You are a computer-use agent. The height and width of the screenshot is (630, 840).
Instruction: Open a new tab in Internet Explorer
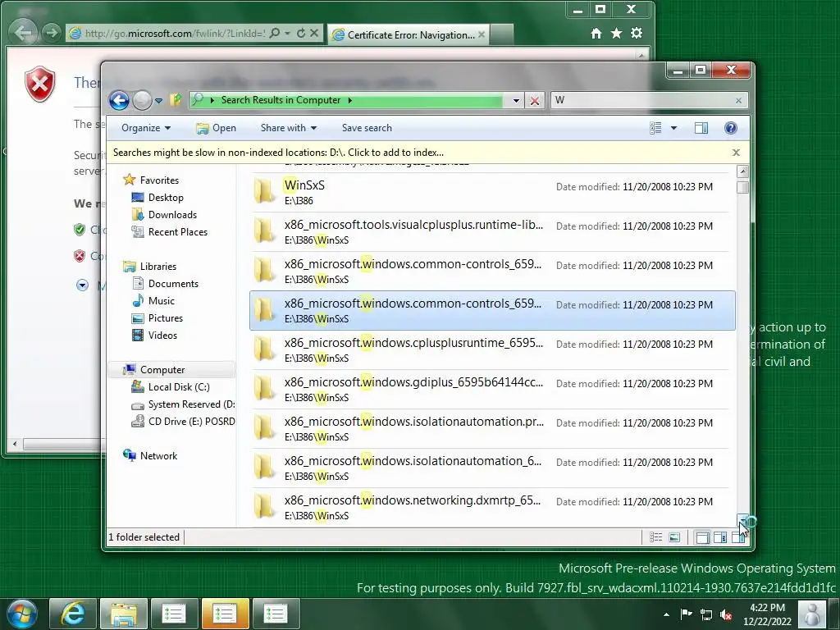pos(502,34)
